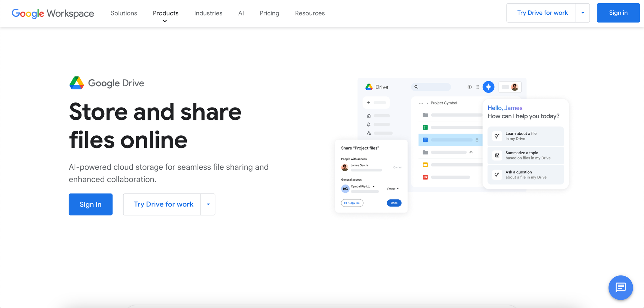Open the header Try Drive dropdown arrow
644x308 pixels.
point(582,13)
